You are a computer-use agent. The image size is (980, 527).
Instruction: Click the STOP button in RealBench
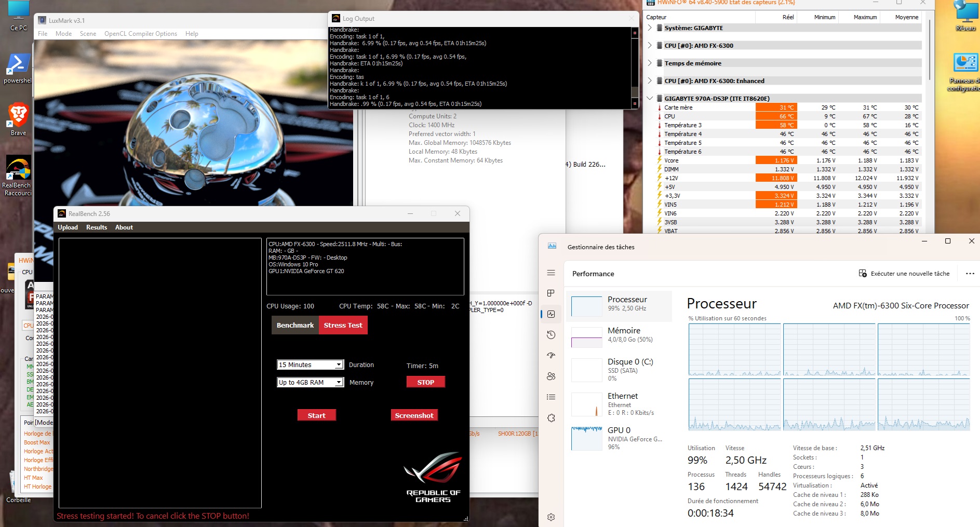(425, 382)
